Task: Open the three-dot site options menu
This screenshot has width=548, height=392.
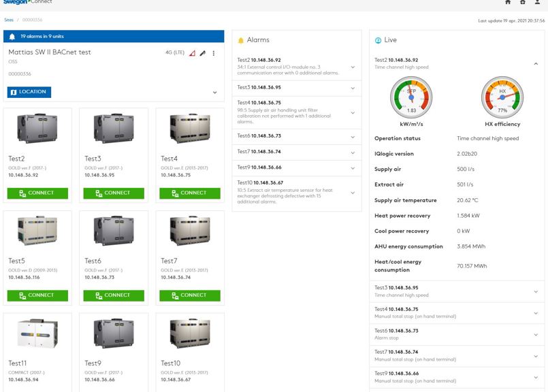Action: [214, 53]
